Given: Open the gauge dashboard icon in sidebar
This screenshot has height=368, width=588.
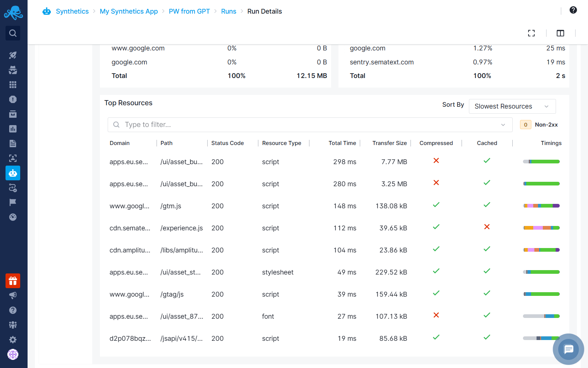Looking at the screenshot, I should tap(13, 217).
